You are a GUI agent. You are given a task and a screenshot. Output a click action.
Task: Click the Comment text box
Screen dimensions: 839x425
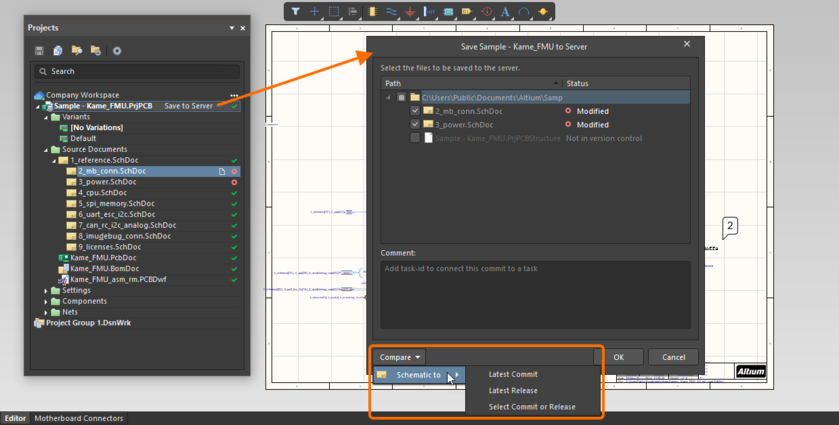click(535, 294)
